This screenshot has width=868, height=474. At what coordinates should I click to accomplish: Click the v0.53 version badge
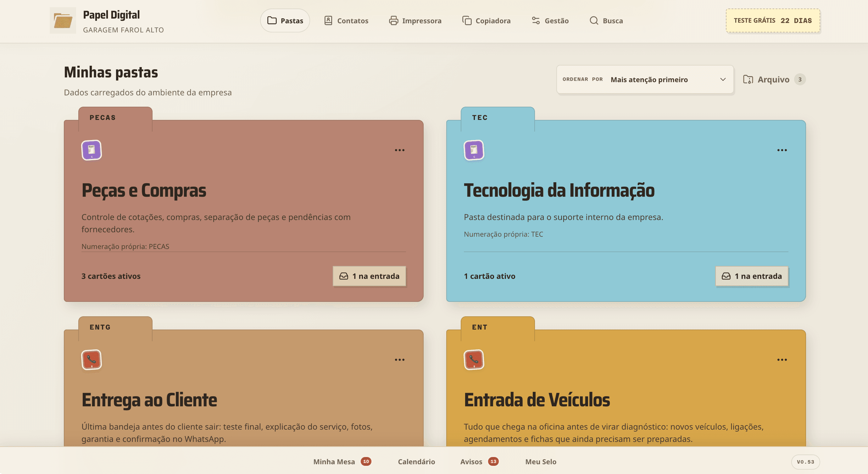805,462
